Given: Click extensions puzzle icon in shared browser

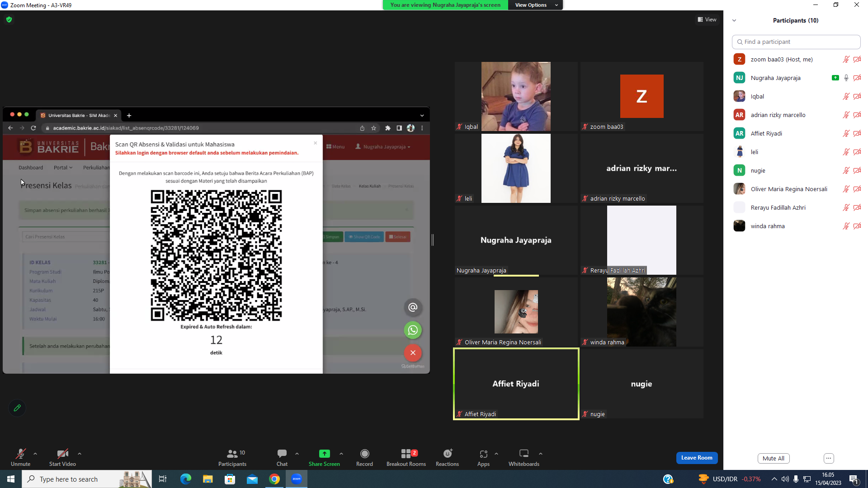Looking at the screenshot, I should [x=387, y=128].
